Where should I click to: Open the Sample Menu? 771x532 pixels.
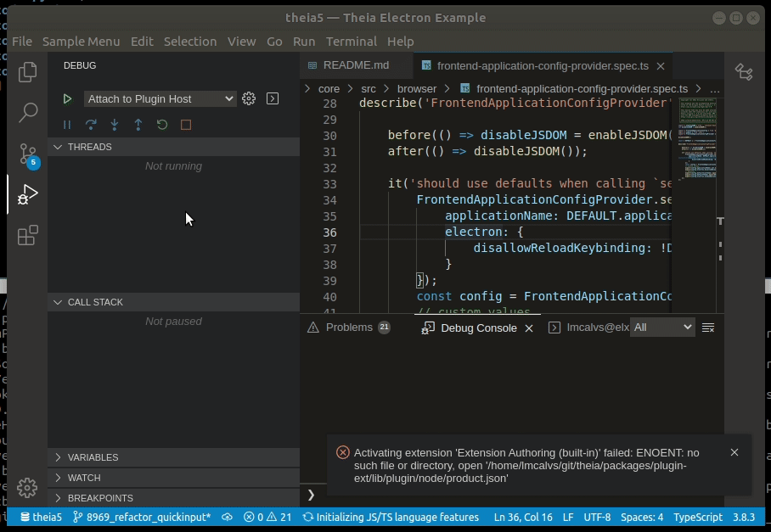(x=82, y=42)
